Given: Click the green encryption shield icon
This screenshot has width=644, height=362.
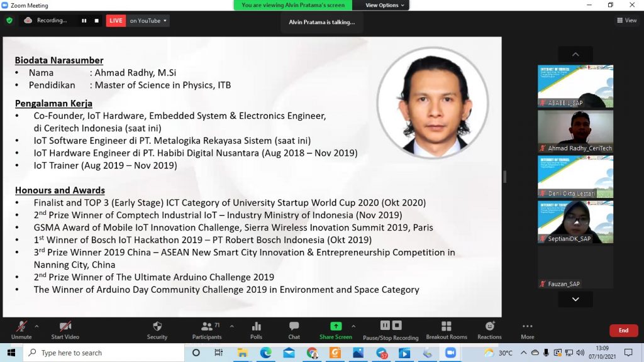Looking at the screenshot, I should [x=9, y=21].
